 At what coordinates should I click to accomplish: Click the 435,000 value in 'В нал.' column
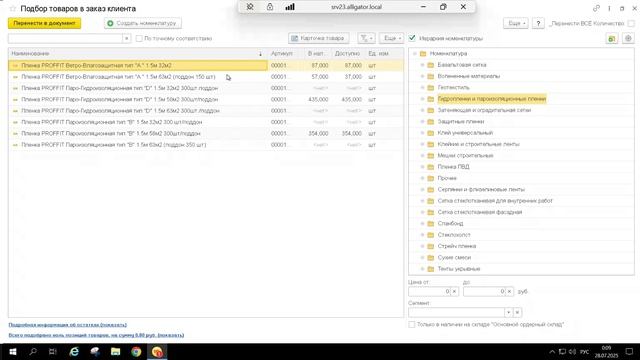coord(318,99)
